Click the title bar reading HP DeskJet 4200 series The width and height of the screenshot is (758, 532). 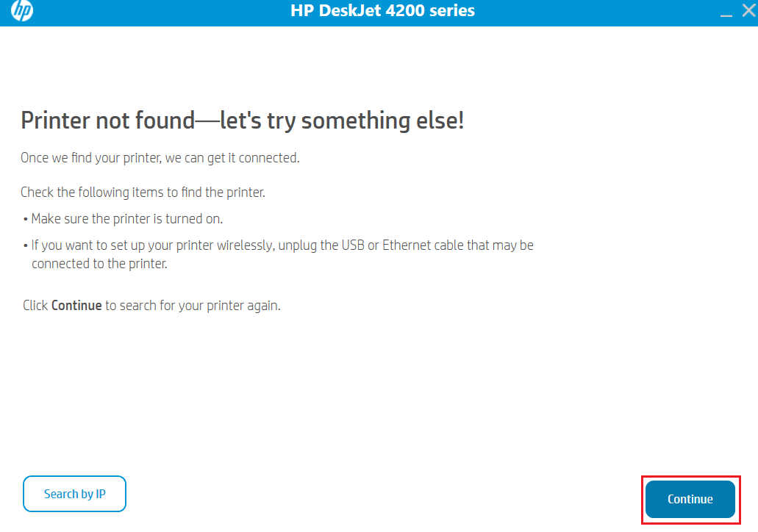pos(382,10)
